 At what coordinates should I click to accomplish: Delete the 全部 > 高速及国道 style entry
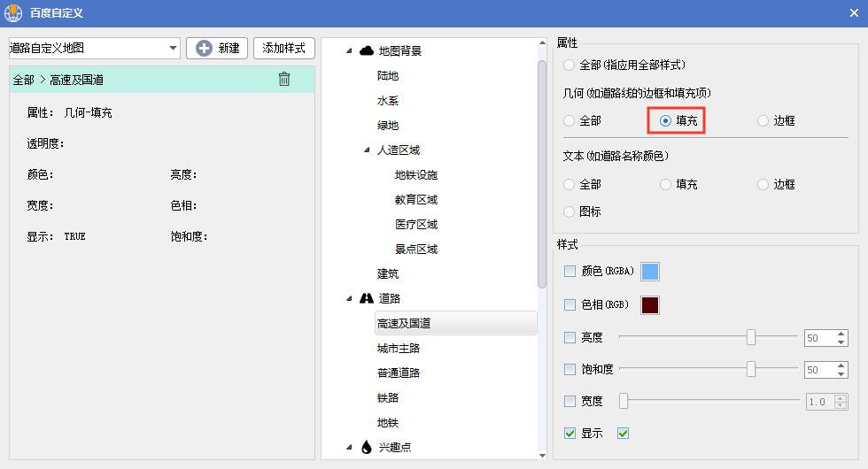pyautogui.click(x=284, y=79)
